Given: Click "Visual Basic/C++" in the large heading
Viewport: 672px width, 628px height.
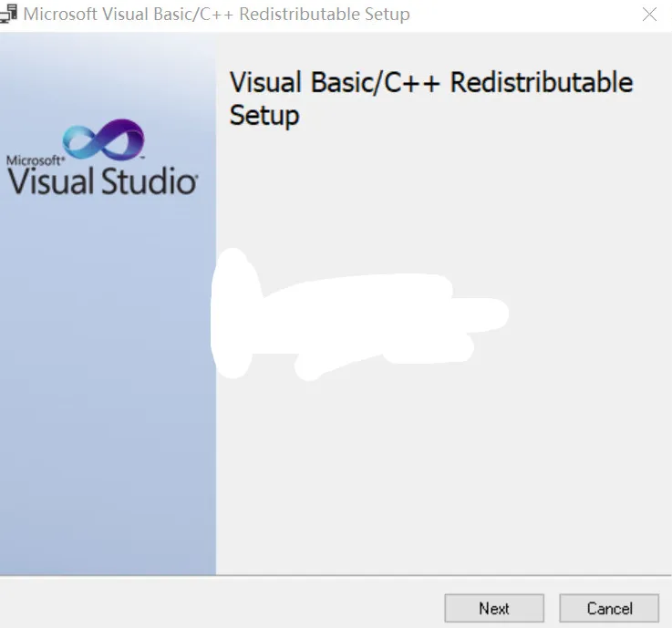Looking at the screenshot, I should click(x=336, y=82).
